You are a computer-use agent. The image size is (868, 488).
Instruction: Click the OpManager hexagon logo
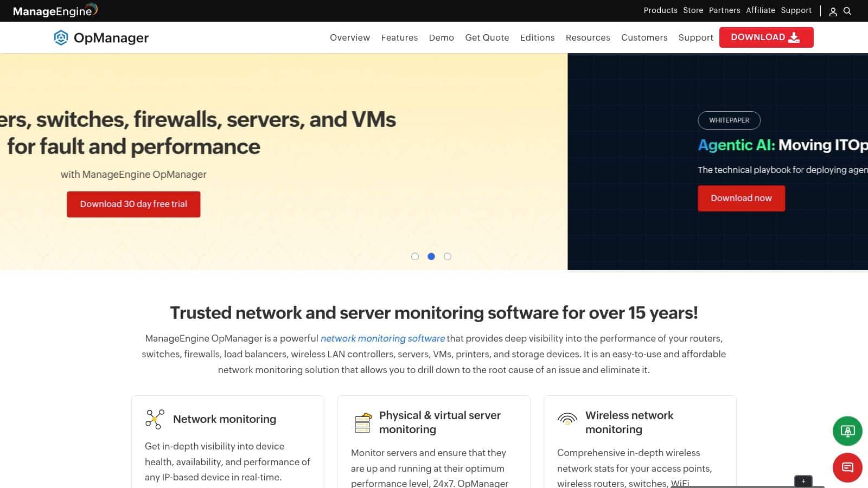[61, 37]
